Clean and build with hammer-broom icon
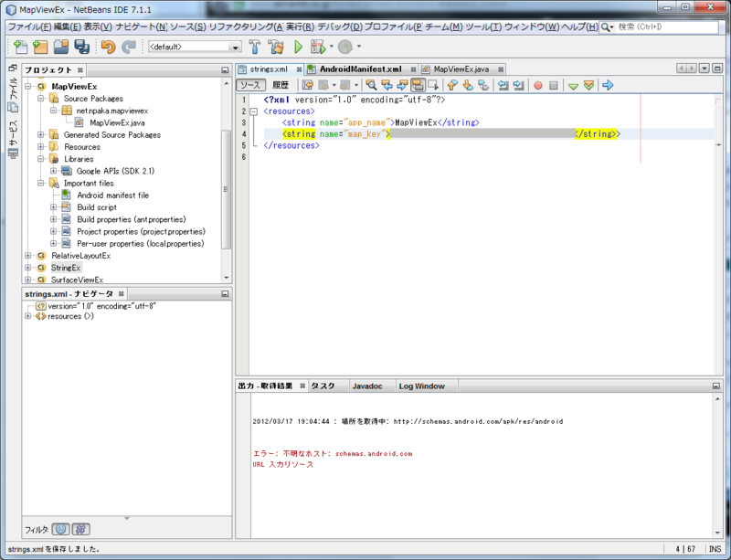This screenshot has height=560, width=731. point(276,47)
